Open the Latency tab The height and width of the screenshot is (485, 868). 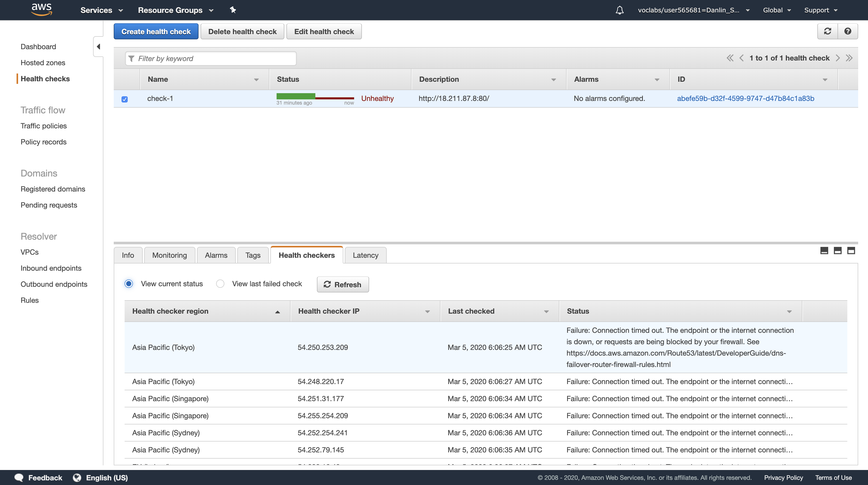pyautogui.click(x=365, y=255)
